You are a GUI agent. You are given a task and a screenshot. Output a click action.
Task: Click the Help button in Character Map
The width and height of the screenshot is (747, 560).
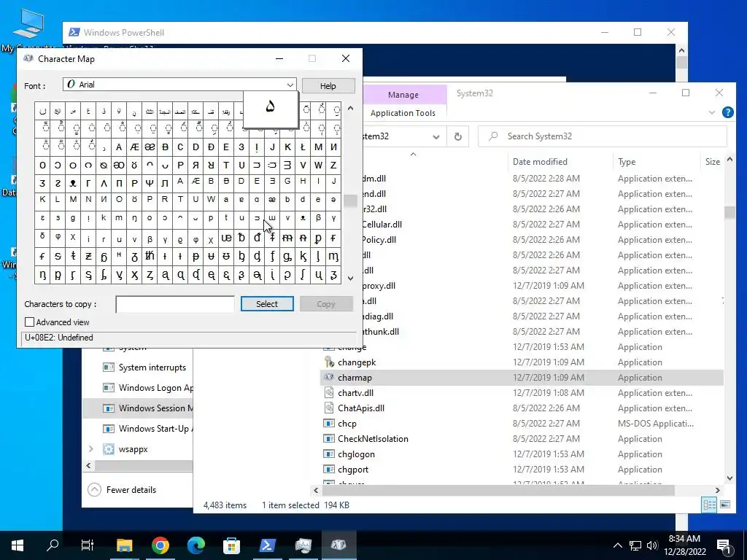(328, 86)
